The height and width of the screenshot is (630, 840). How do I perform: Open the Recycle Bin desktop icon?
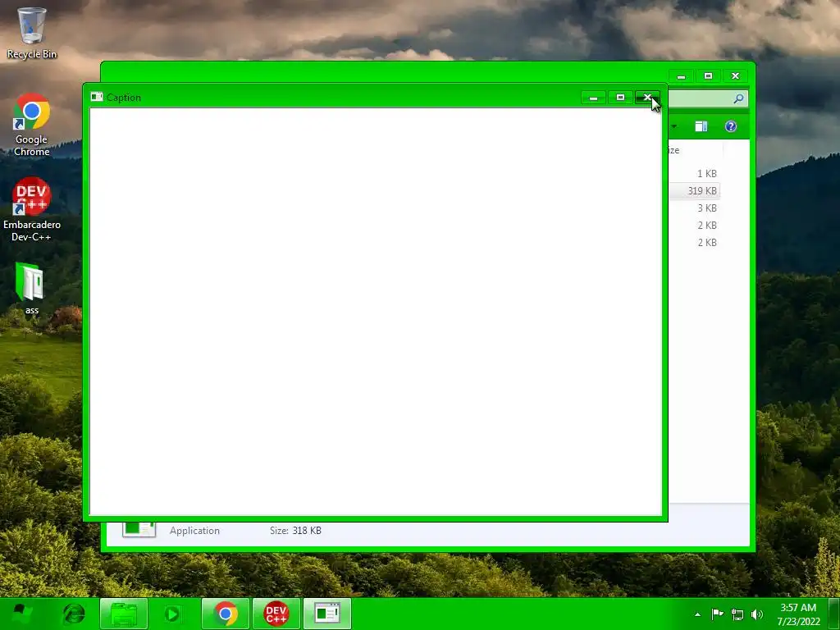(32, 33)
